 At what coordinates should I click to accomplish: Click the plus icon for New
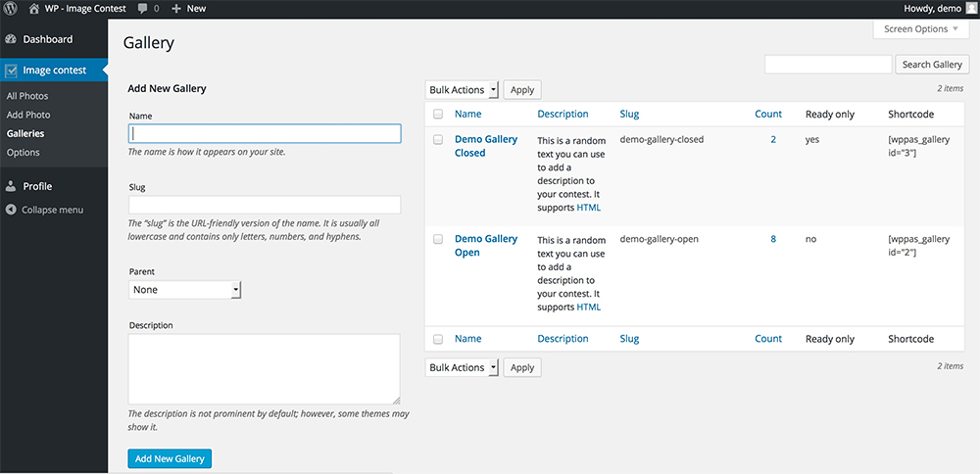176,9
